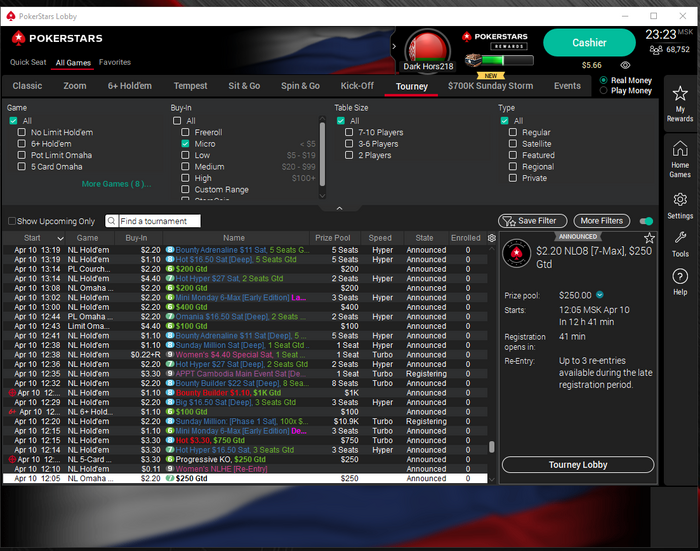Collapse the filter panel chevron
Screen dimensions: 700x551
point(339,208)
